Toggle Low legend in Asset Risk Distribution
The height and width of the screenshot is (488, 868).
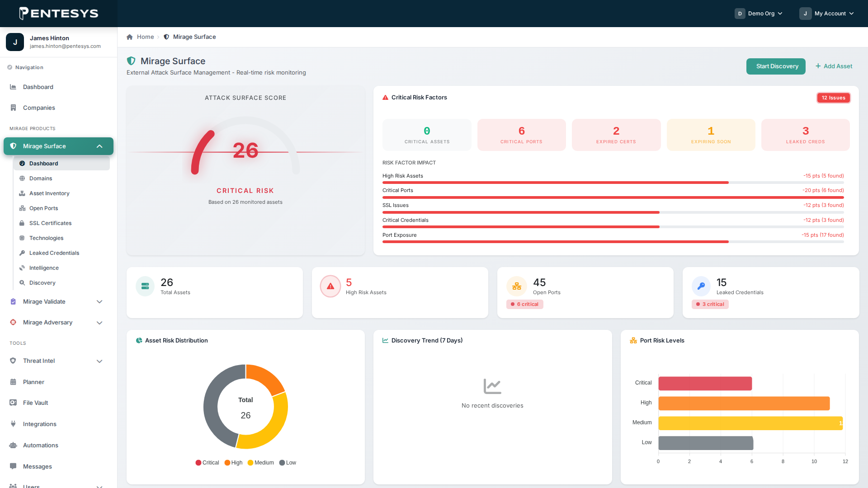tap(288, 463)
